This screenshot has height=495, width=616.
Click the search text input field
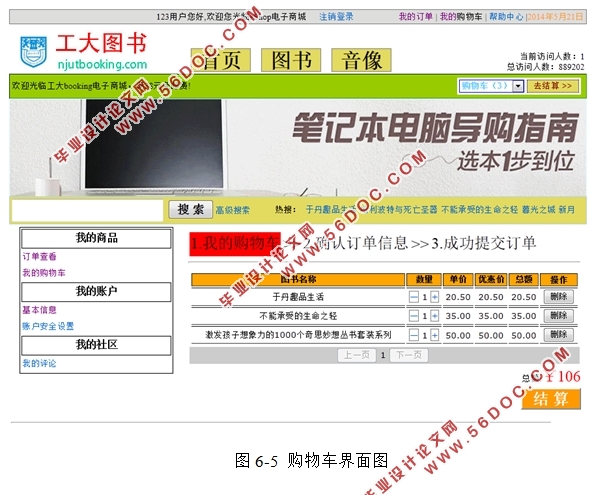pos(87,210)
